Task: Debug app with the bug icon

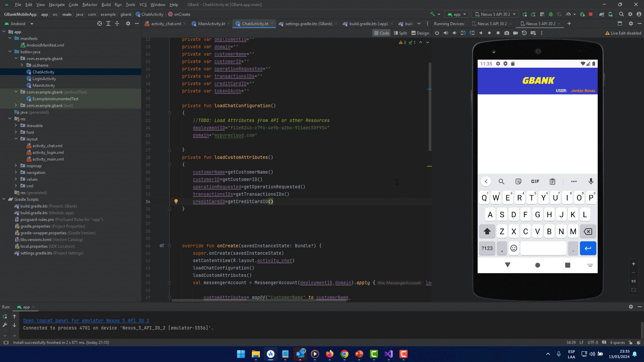Action: click(551, 14)
